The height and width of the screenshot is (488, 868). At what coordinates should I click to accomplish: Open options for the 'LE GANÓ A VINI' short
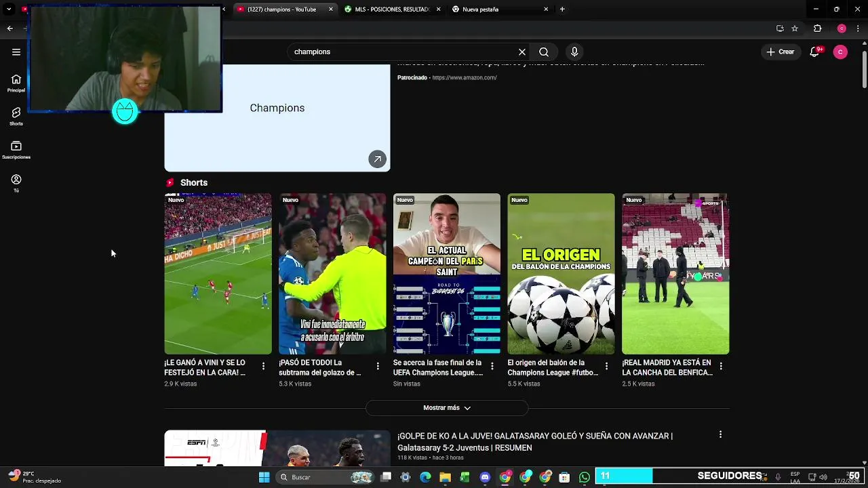pos(264,366)
